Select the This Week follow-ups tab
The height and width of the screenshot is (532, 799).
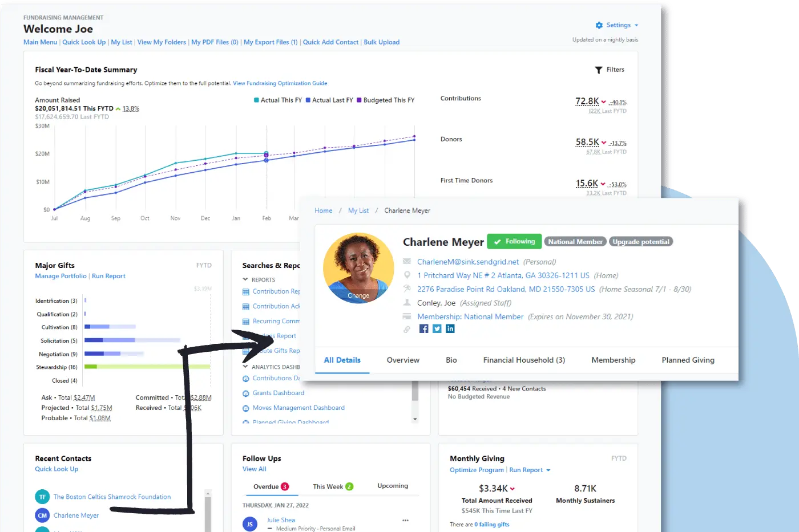pos(332,486)
